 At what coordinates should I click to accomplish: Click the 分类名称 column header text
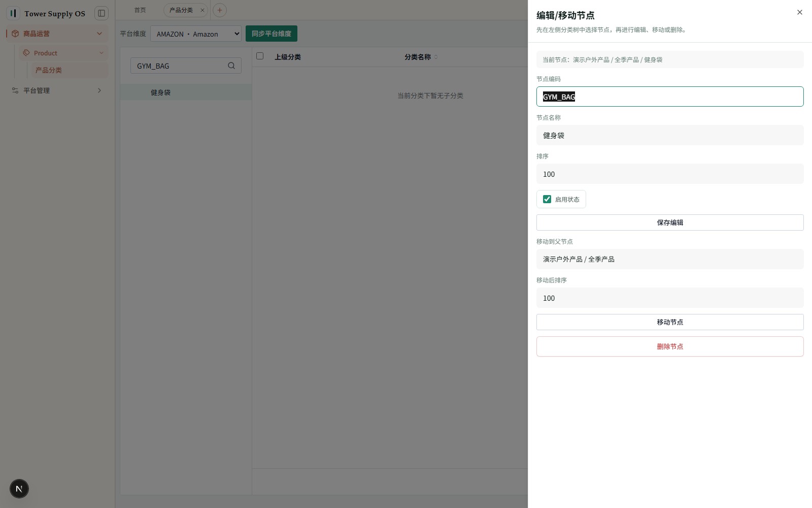pos(418,57)
